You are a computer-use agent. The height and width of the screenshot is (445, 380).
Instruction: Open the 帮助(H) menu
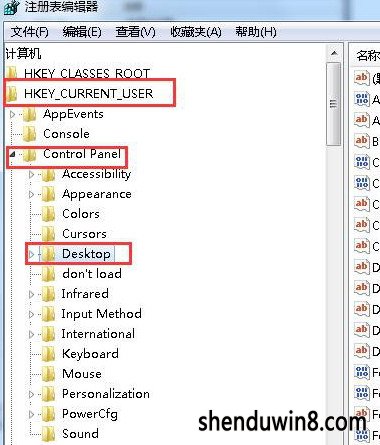coord(256,32)
